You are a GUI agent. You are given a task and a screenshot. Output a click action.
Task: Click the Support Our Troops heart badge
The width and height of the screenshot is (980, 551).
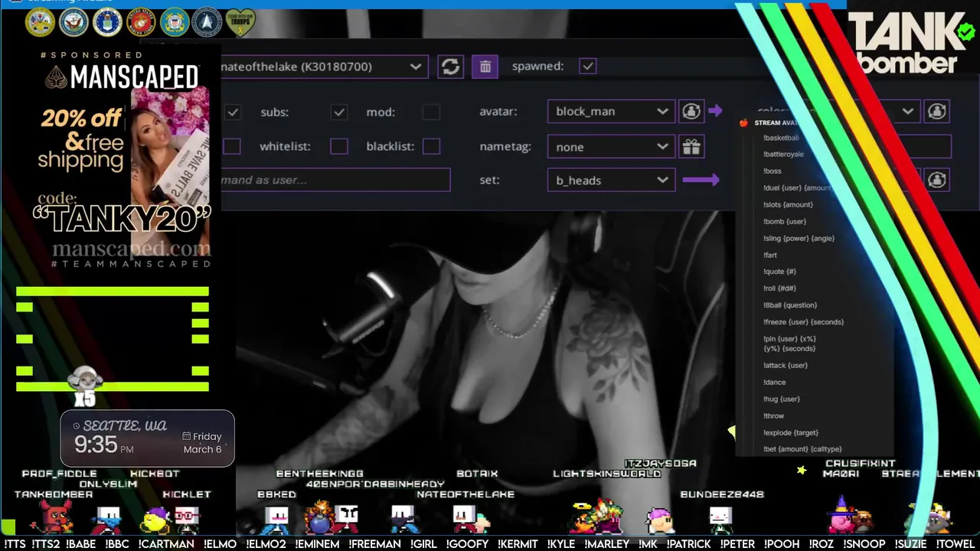240,22
